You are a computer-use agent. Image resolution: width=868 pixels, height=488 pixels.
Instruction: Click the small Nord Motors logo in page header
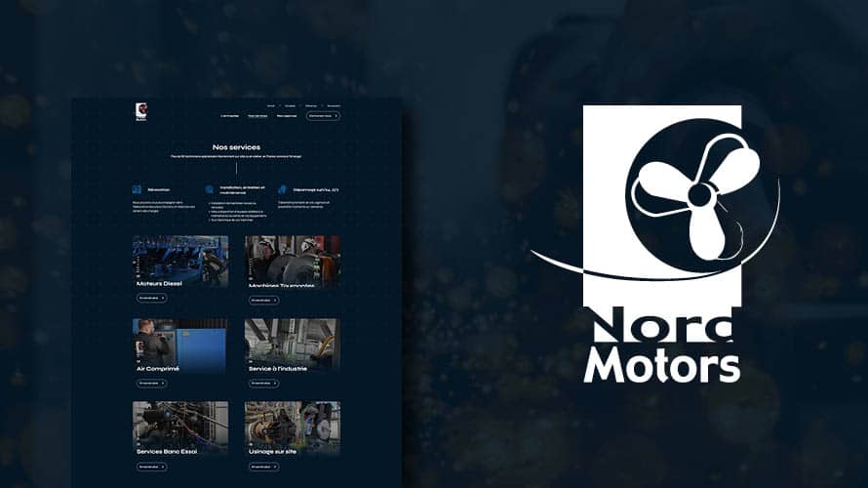(141, 111)
